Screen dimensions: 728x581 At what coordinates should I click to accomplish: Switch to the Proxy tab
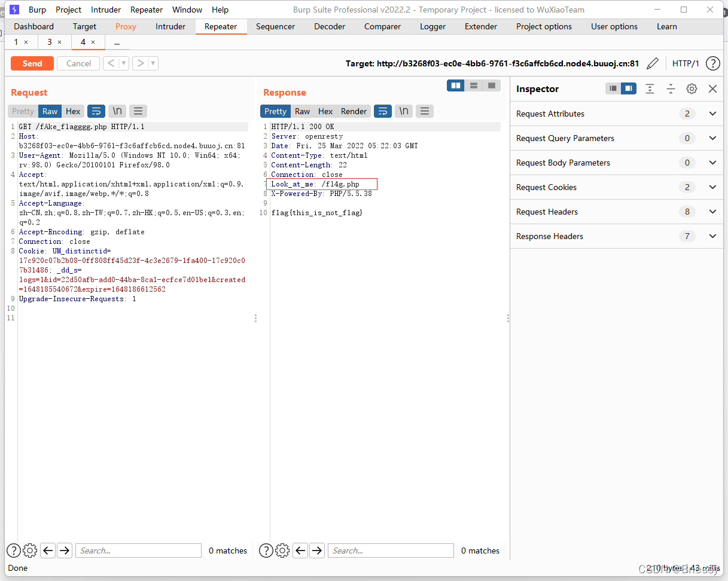click(126, 26)
